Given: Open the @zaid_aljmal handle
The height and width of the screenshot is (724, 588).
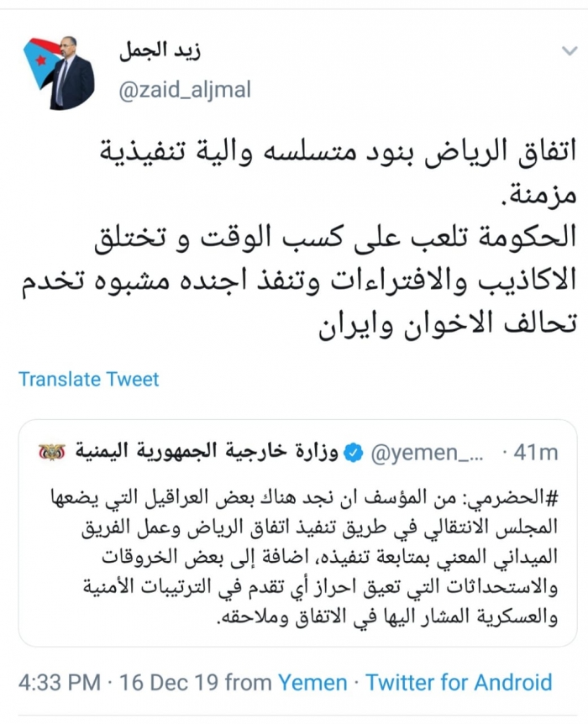Looking at the screenshot, I should 185,89.
